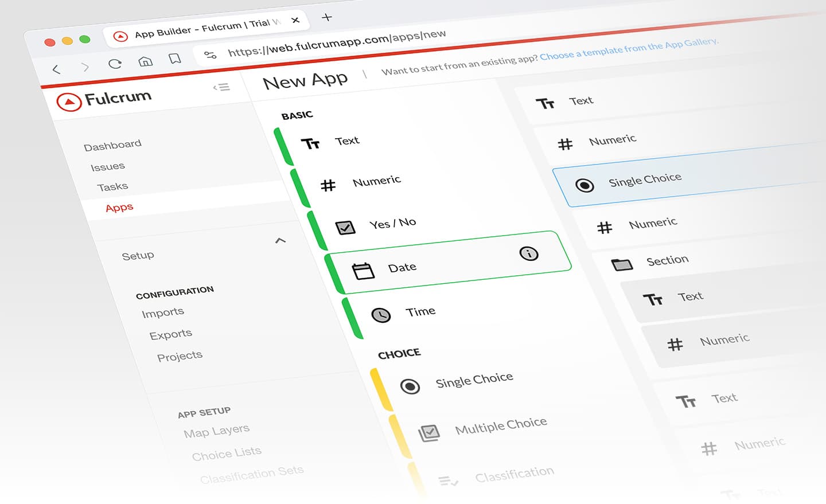Click the browser home icon
The height and width of the screenshot is (504, 826).
[146, 61]
